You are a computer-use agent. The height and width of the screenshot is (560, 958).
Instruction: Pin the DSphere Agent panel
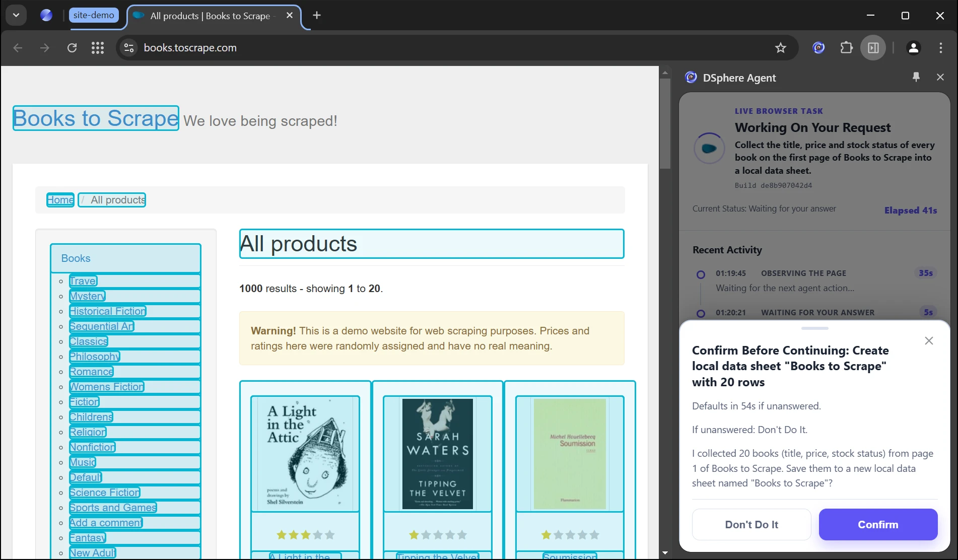point(916,77)
